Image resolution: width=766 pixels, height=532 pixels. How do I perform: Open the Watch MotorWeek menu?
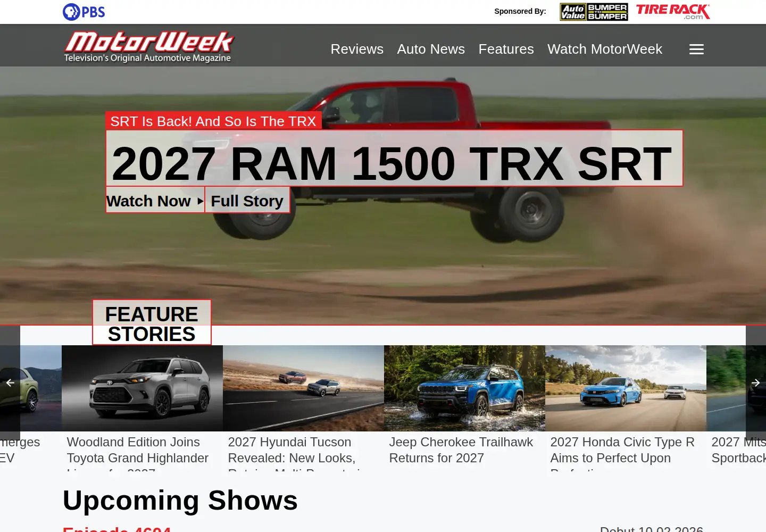(x=605, y=49)
